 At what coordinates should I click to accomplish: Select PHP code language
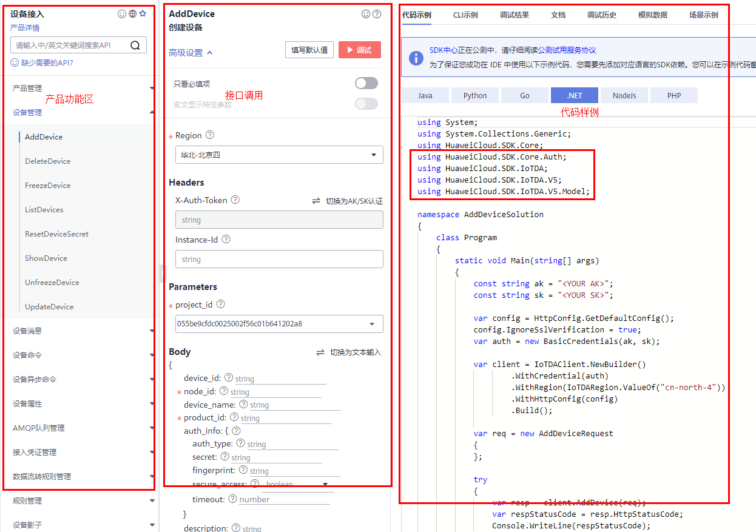(x=674, y=95)
